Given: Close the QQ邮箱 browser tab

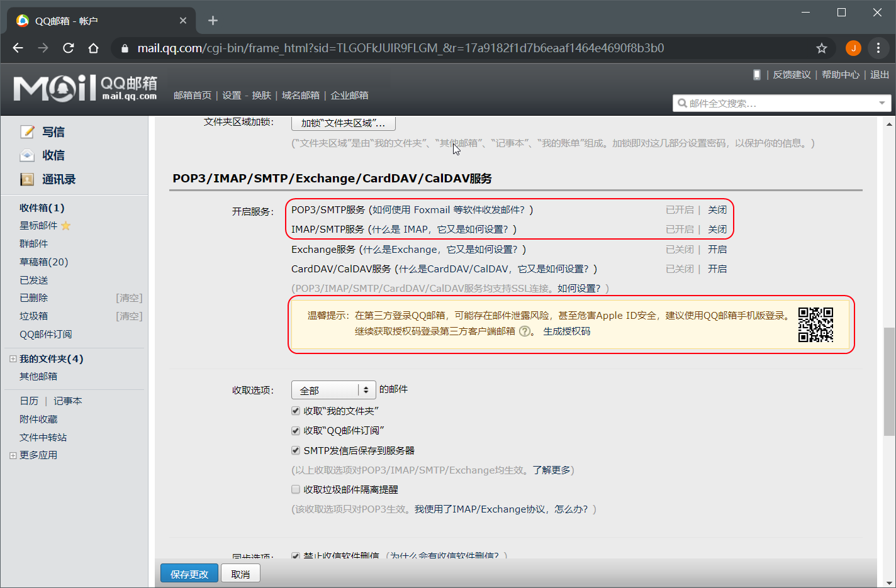Looking at the screenshot, I should [x=183, y=21].
